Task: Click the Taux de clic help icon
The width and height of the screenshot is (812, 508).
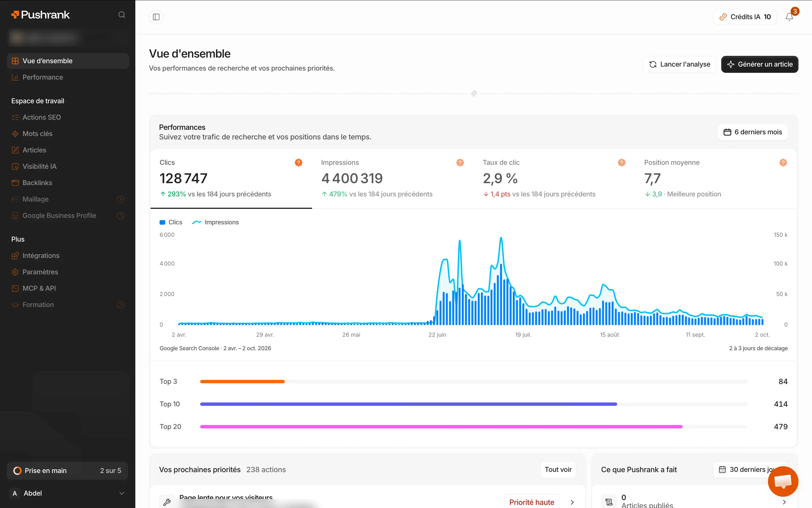Action: click(621, 163)
